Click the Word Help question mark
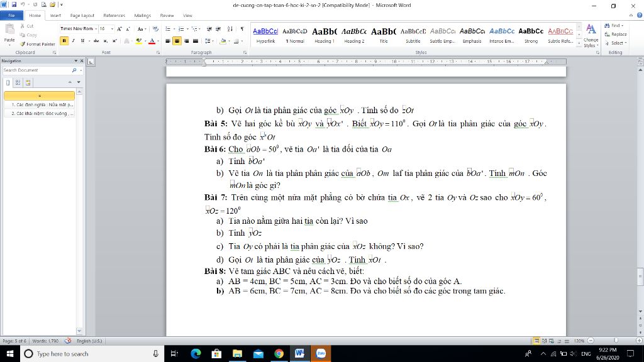Image resolution: width=644 pixels, height=362 pixels. (639, 15)
